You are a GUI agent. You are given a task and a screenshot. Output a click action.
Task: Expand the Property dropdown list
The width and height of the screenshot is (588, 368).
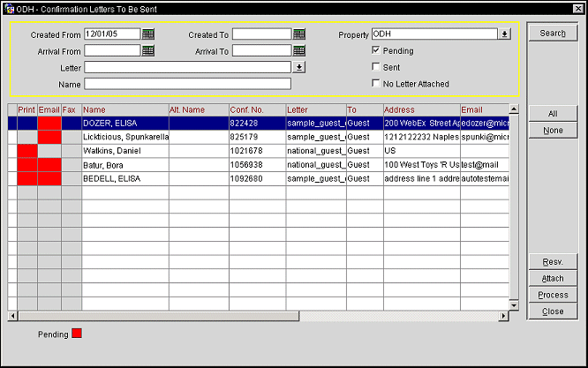pyautogui.click(x=504, y=34)
